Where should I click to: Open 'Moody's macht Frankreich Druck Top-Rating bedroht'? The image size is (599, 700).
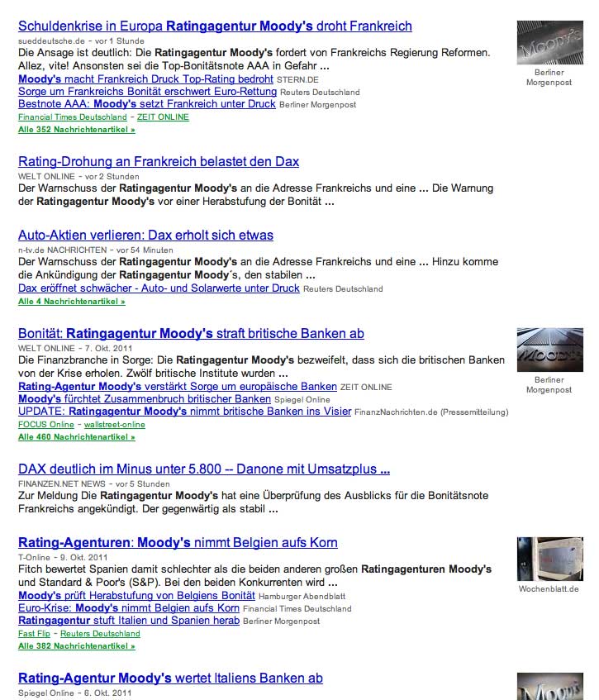coord(145,79)
